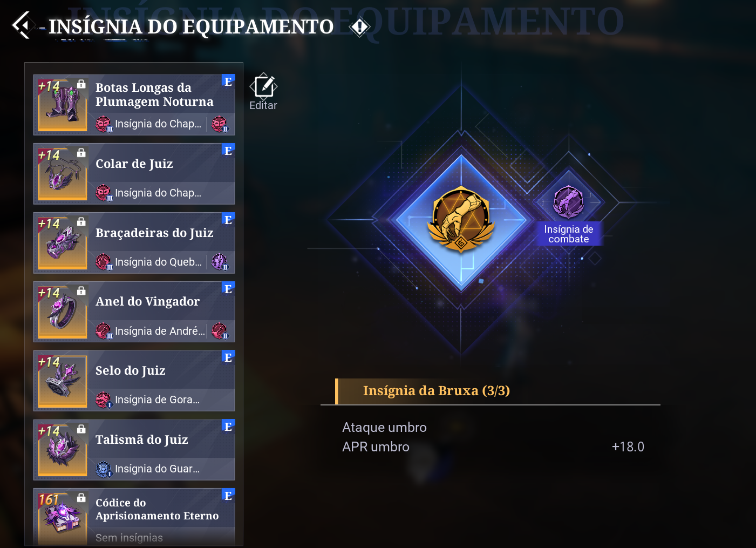Image resolution: width=756 pixels, height=548 pixels.
Task: Toggle the lock on Talismã do Juiz
Action: 81,429
